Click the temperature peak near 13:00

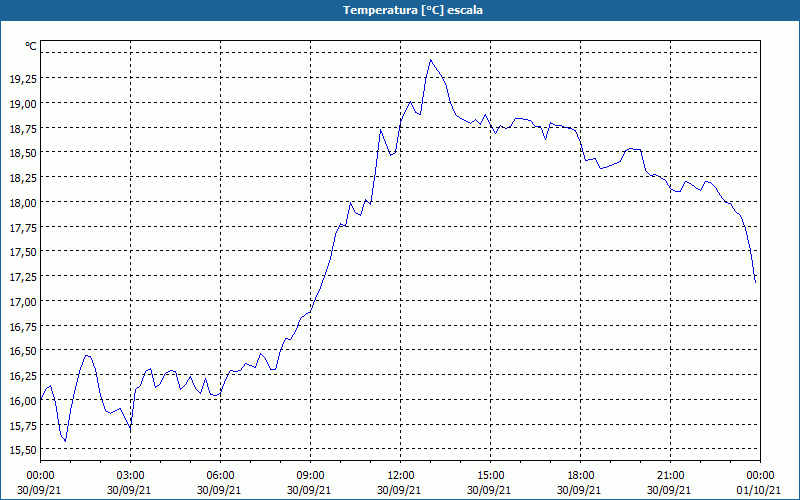[431, 60]
